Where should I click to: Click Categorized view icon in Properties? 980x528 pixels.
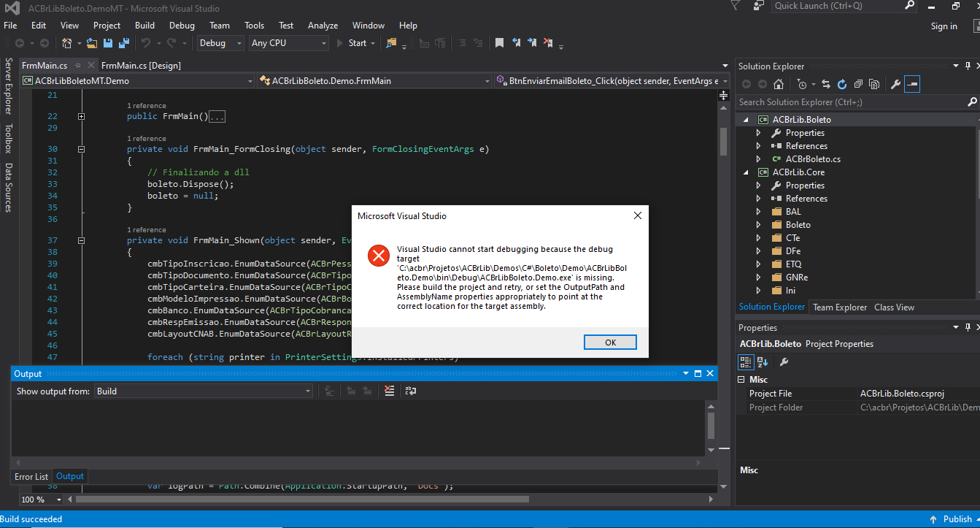click(746, 361)
